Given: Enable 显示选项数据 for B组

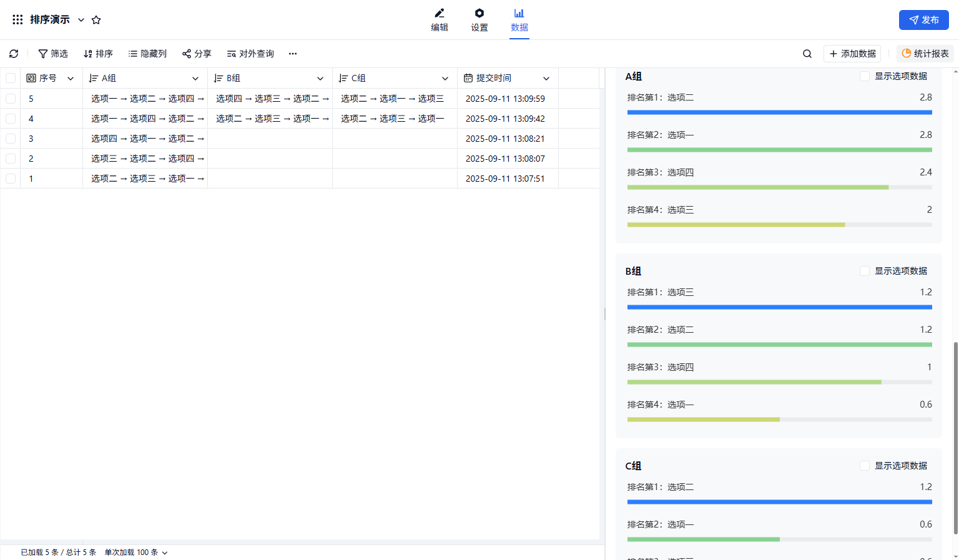Looking at the screenshot, I should (x=865, y=271).
